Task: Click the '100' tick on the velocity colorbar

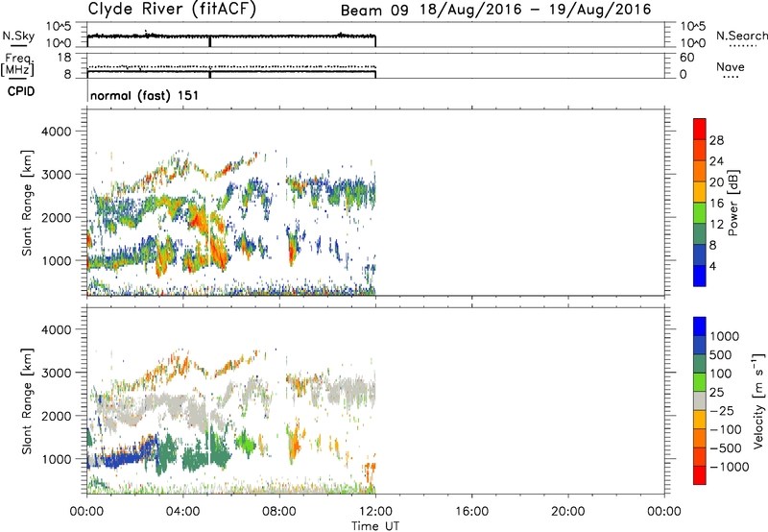Action: point(720,374)
